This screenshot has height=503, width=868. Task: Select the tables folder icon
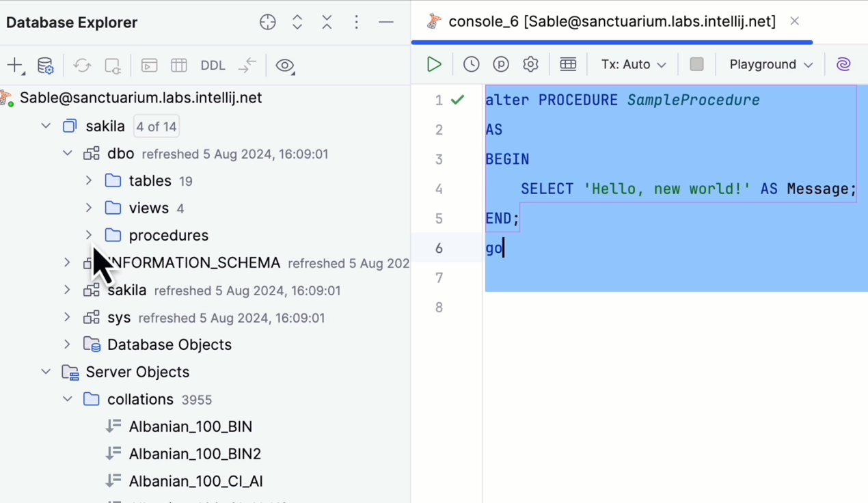click(x=113, y=180)
